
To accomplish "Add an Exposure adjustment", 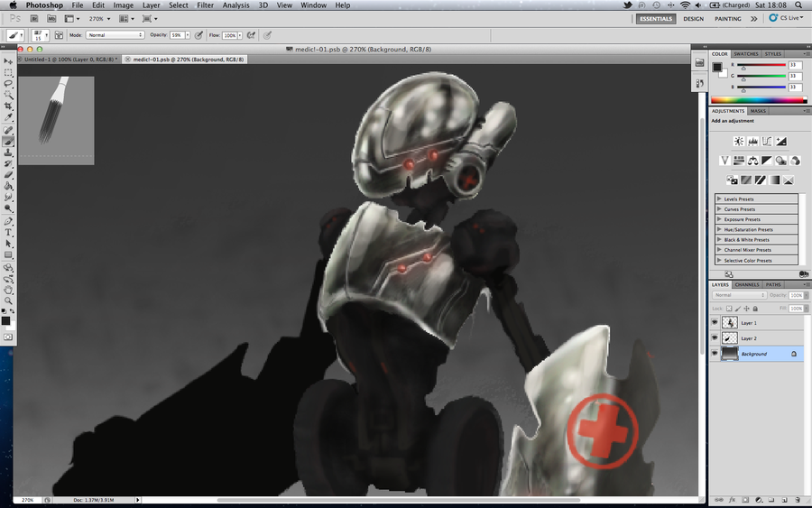I will tap(781, 142).
